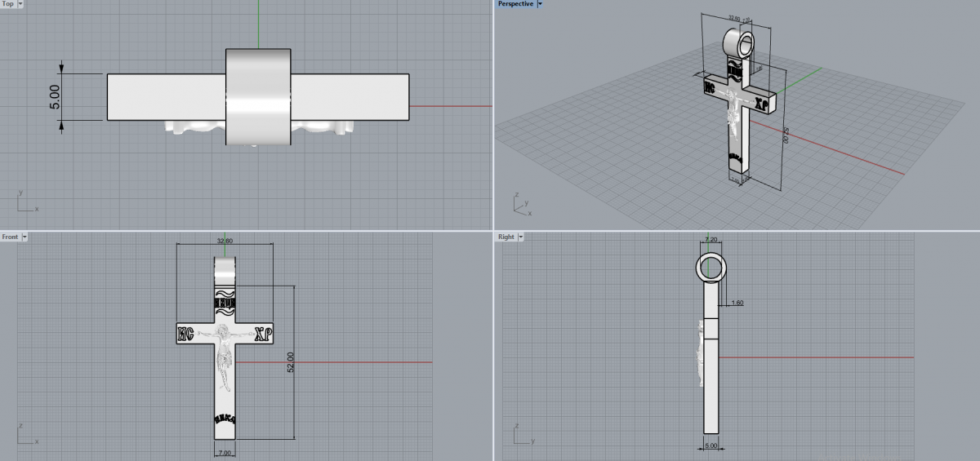980x461 pixels.
Task: Switch to the Right viewport title
Action: (506, 237)
